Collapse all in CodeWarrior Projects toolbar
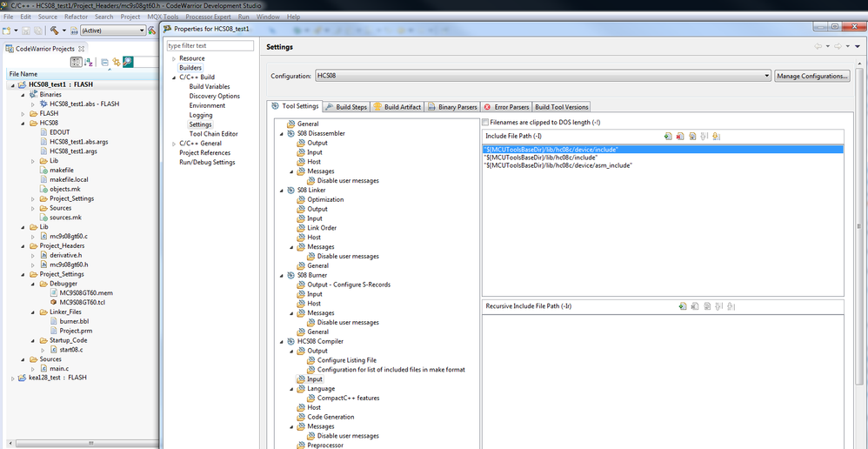 tap(104, 62)
